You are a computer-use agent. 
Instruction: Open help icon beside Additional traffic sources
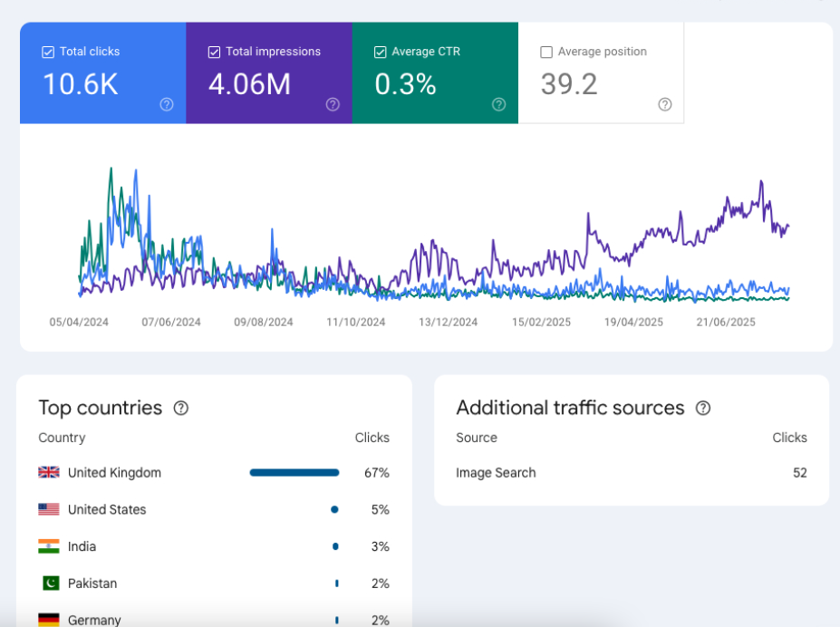(x=703, y=408)
